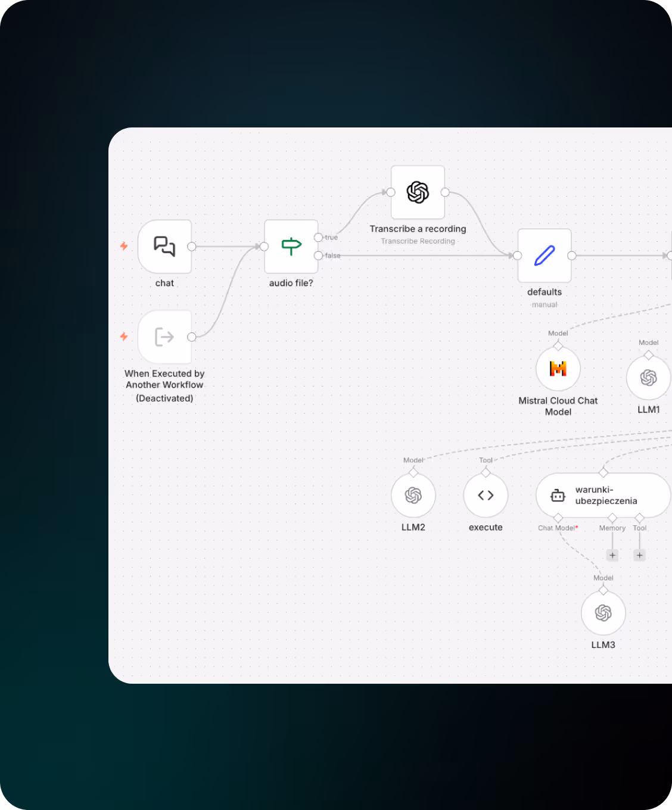
Task: Add a Tool with the plus button
Action: click(x=639, y=554)
